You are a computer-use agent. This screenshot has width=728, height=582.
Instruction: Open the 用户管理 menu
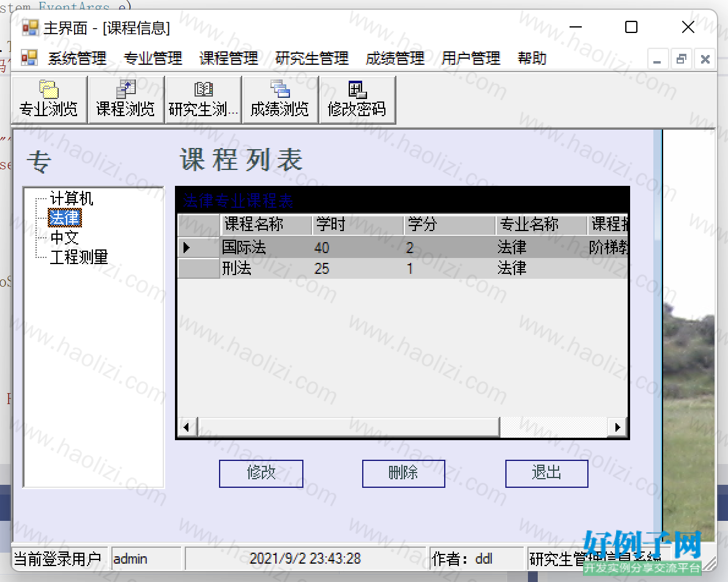pyautogui.click(x=471, y=59)
